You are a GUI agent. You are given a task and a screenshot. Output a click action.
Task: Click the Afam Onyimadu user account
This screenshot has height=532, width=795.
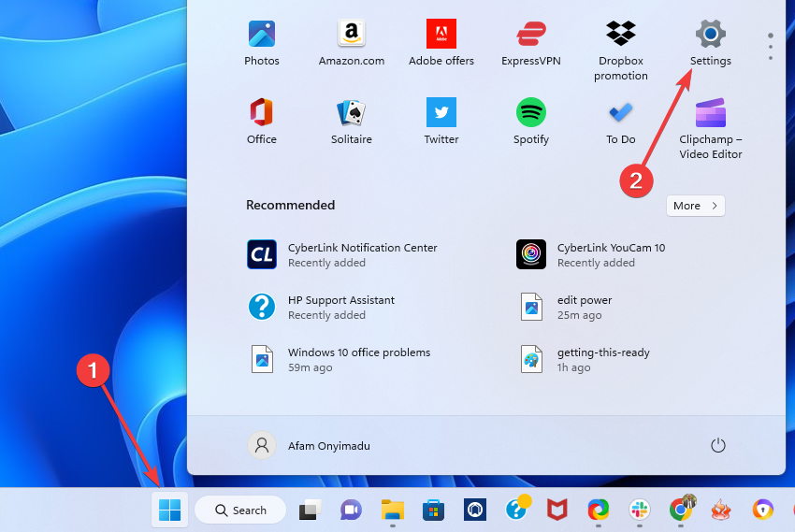(310, 445)
